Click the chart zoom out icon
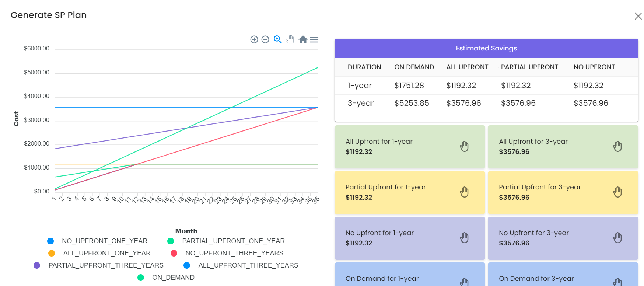The width and height of the screenshot is (644, 286). coord(265,39)
